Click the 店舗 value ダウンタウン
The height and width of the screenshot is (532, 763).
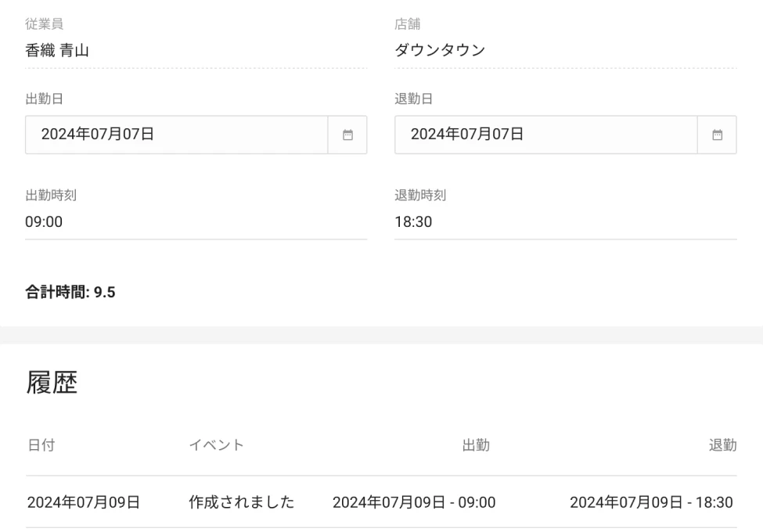point(440,51)
